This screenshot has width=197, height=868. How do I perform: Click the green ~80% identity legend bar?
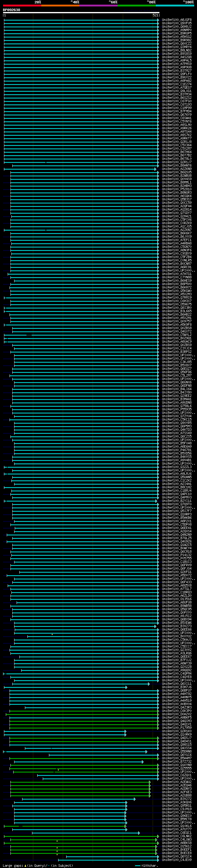[137, 6]
